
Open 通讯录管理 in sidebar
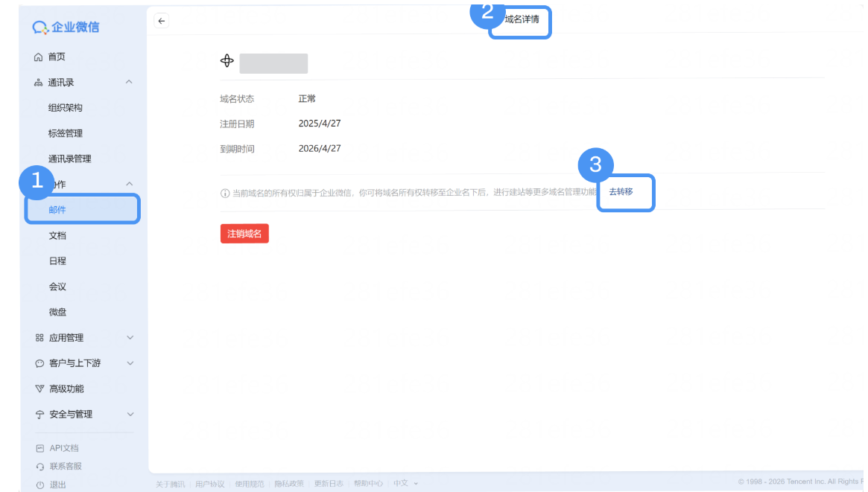[x=70, y=159]
